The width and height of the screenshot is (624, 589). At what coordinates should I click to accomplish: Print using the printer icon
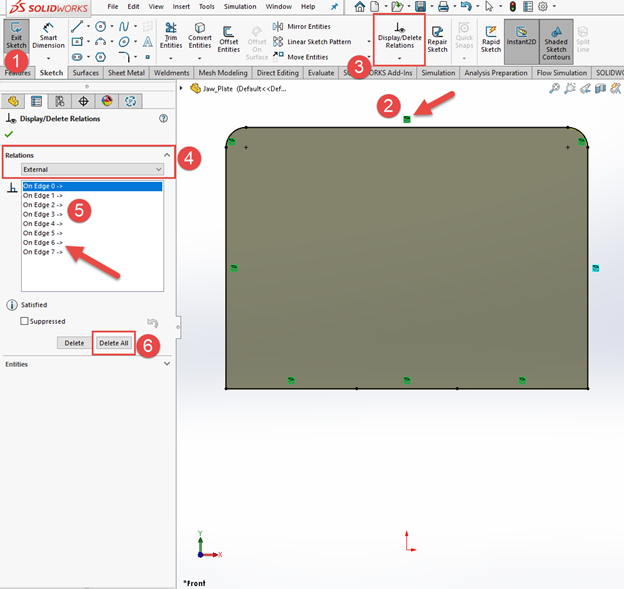pyautogui.click(x=443, y=6)
